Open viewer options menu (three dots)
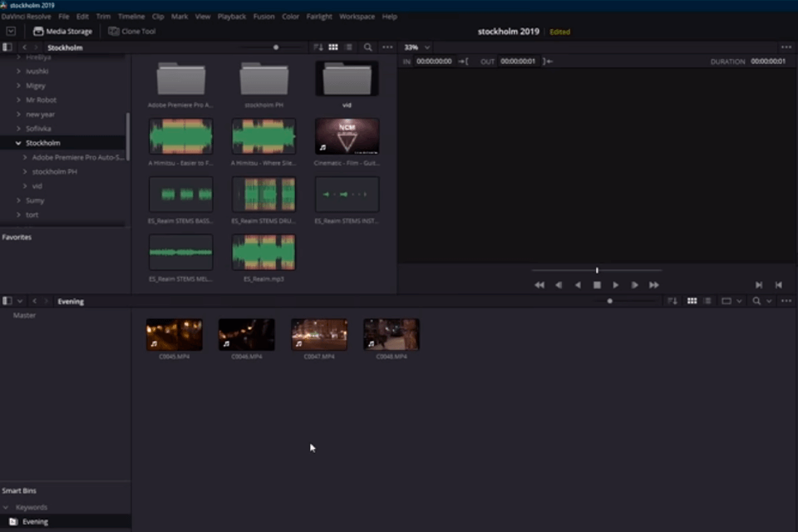The width and height of the screenshot is (798, 532). tap(786, 47)
